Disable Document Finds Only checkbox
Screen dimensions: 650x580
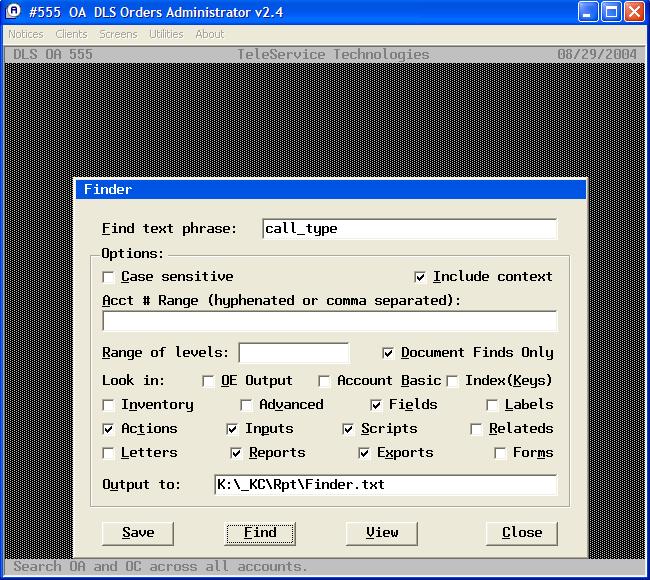[x=388, y=353]
